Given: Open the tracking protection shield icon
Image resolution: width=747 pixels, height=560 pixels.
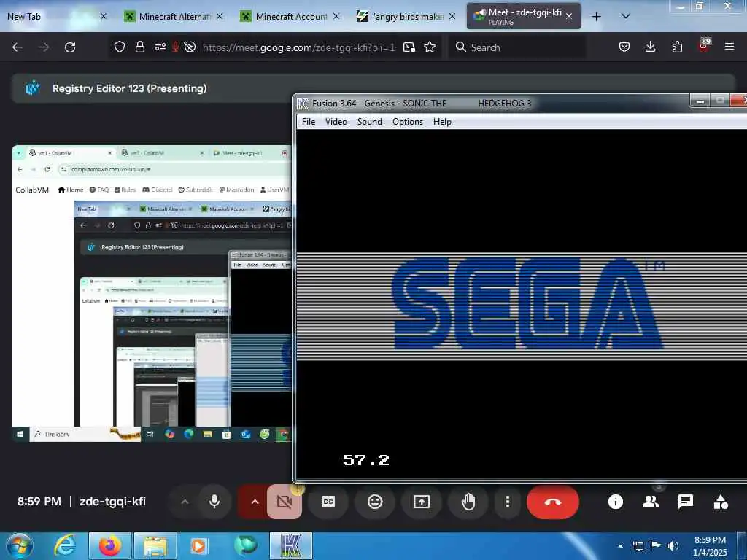Looking at the screenshot, I should (120, 47).
